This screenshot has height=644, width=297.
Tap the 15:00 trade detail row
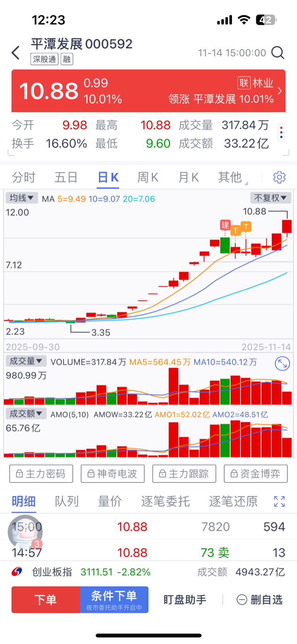coord(148,527)
